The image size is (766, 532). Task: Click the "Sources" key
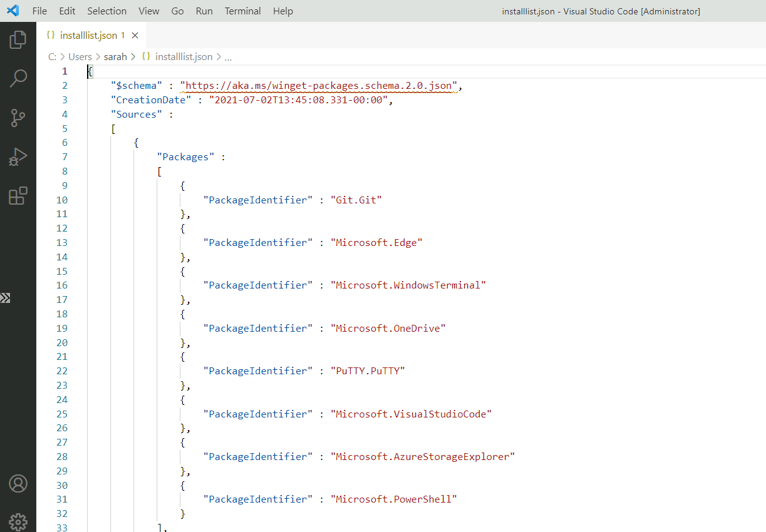coord(137,115)
